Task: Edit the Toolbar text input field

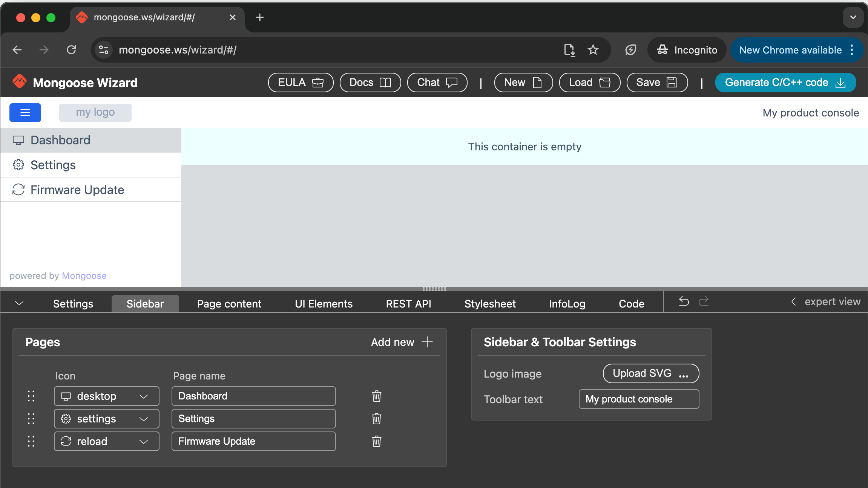Action: [638, 399]
